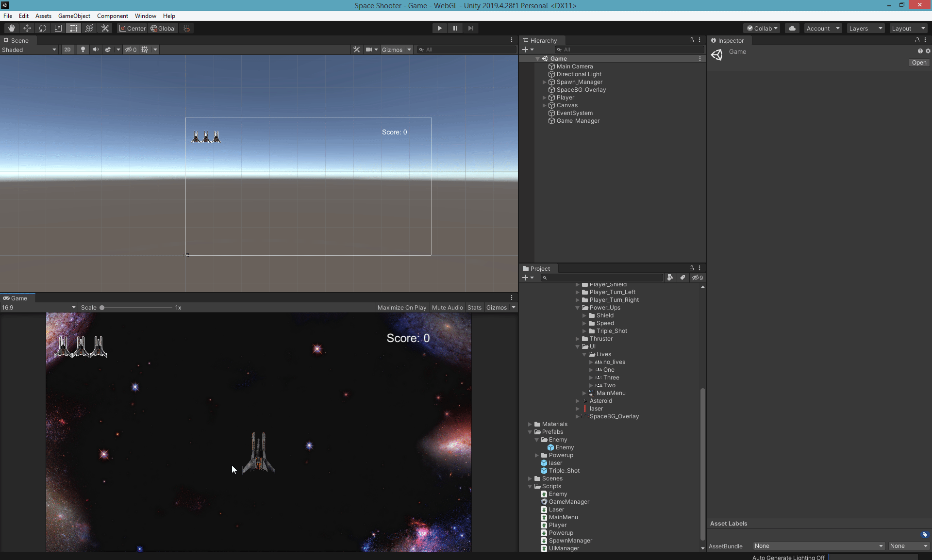The width and height of the screenshot is (932, 560).
Task: Open the cloud services icon
Action: coord(792,28)
